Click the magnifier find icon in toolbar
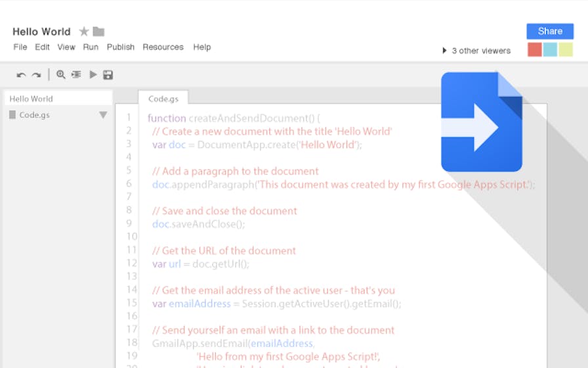Viewport: 588px width, 368px height. click(61, 75)
